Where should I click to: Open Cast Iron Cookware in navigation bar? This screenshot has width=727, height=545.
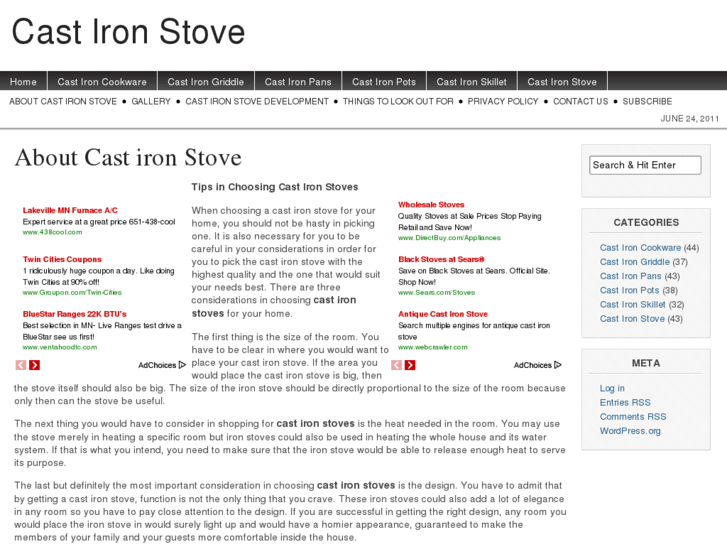(102, 82)
